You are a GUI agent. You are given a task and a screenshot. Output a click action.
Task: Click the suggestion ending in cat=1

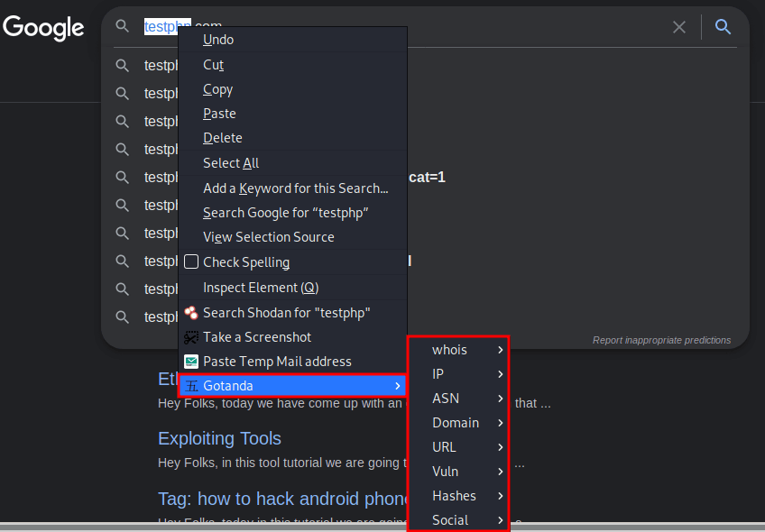(428, 177)
